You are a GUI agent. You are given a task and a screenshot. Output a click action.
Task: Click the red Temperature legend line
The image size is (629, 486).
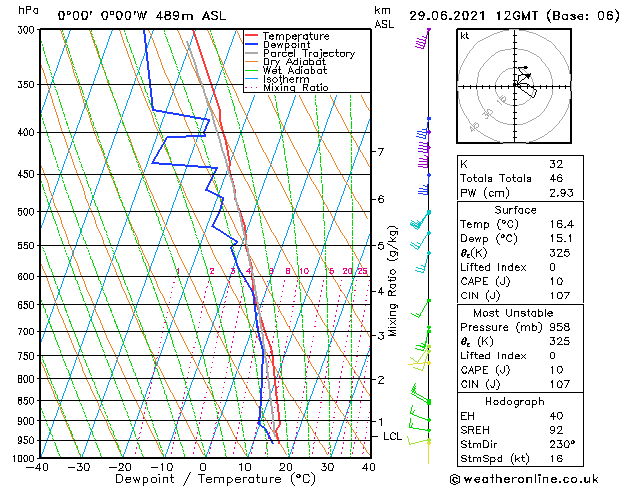252,36
